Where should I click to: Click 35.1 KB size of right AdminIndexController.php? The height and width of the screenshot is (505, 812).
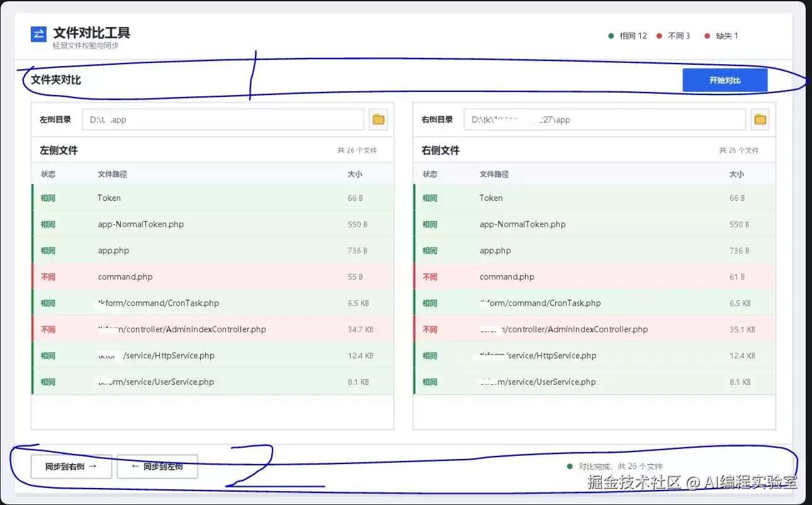[x=743, y=329]
